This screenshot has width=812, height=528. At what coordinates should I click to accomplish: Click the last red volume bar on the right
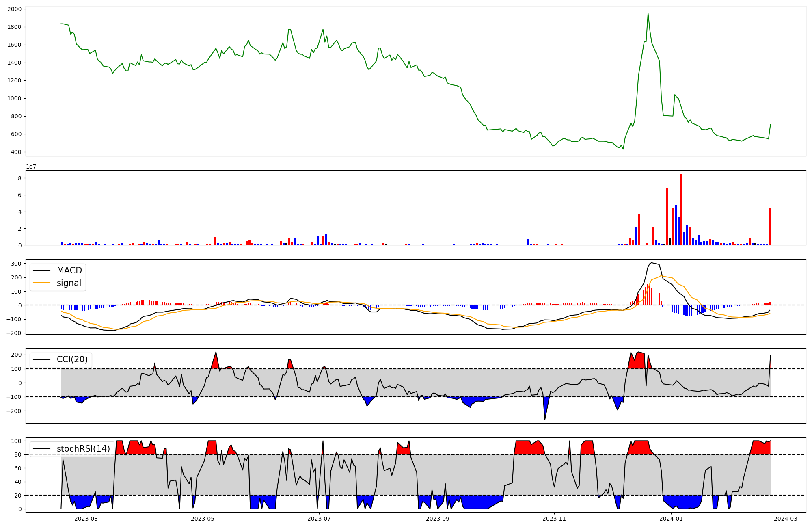pyautogui.click(x=769, y=226)
